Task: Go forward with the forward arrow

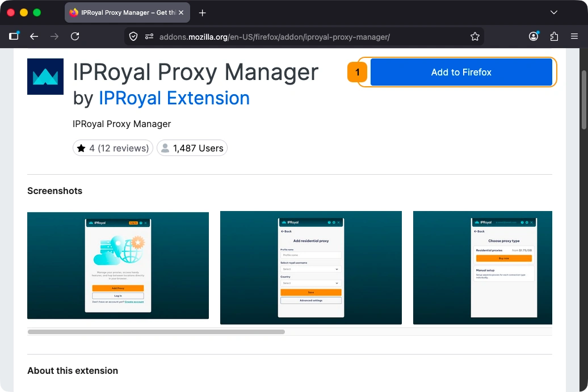Action: tap(54, 36)
